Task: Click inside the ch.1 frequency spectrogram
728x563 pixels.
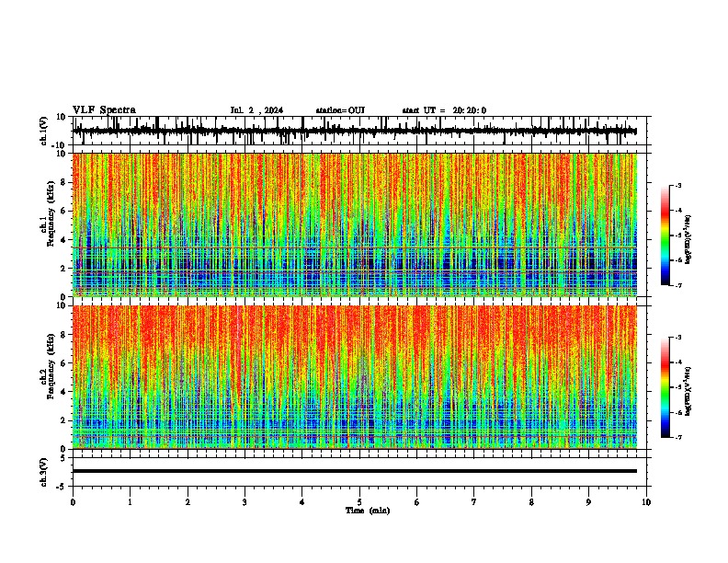Action: (x=355, y=224)
